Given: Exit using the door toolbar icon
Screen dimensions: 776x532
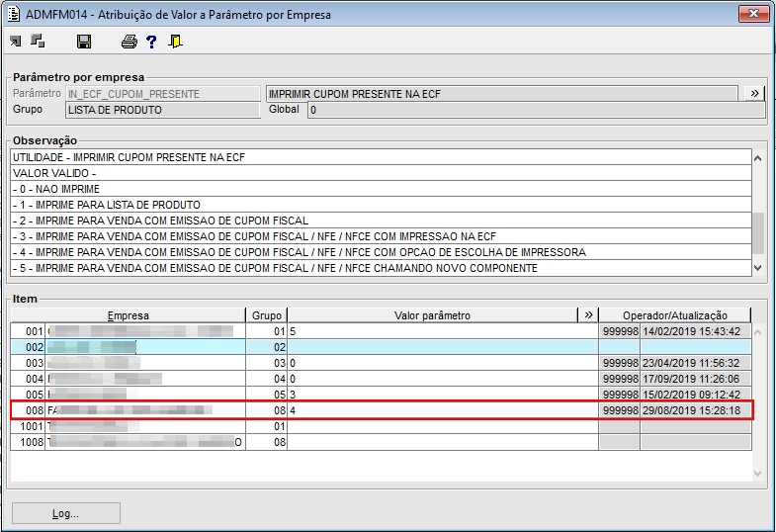Looking at the screenshot, I should coord(175,42).
